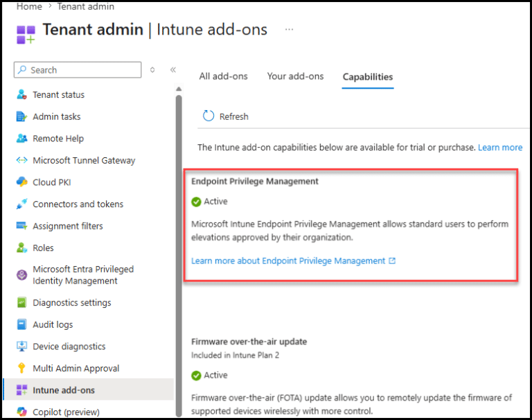The width and height of the screenshot is (532, 420).
Task: Click the Microsoft Tunnel Gateway icon
Action: coord(21,160)
